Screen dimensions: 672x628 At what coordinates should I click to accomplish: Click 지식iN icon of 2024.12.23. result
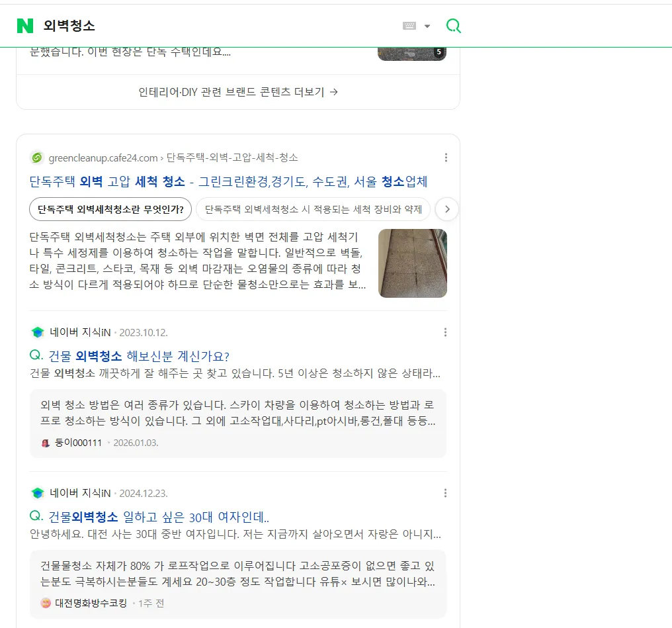point(38,493)
